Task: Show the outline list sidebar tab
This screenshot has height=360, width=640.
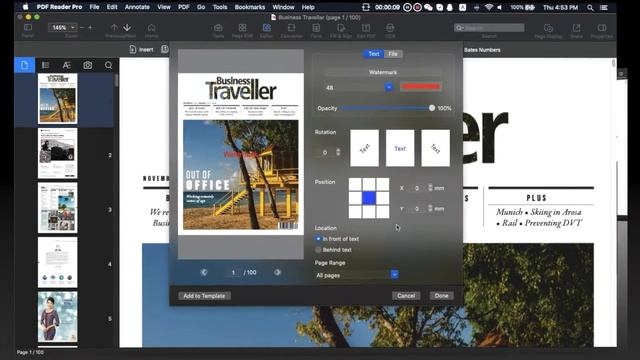Action: point(45,65)
